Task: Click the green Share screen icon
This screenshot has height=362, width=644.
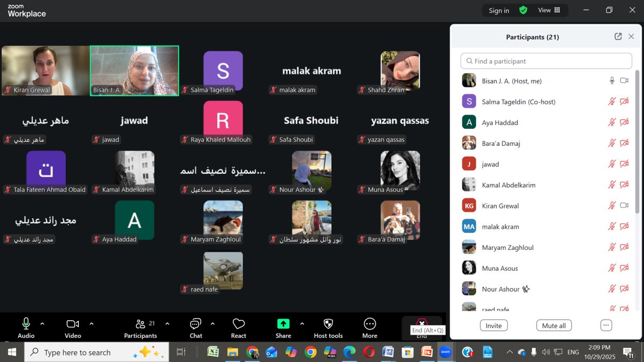Action: pos(283,324)
